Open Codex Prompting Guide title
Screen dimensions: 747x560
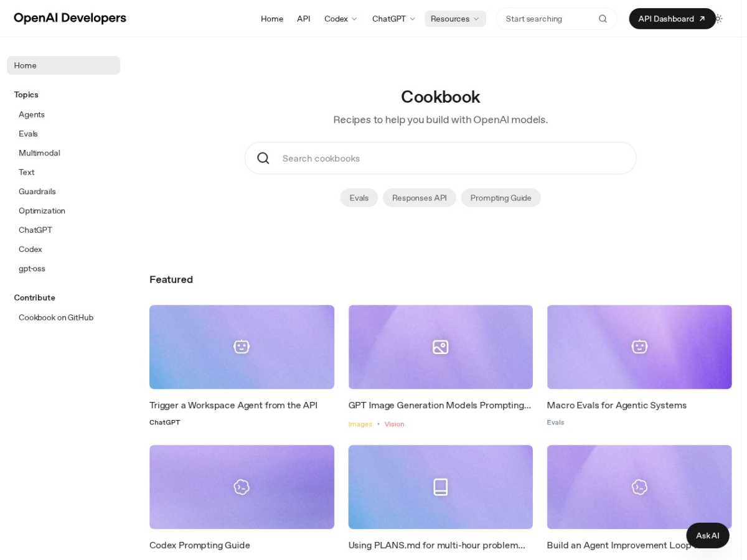coord(200,545)
